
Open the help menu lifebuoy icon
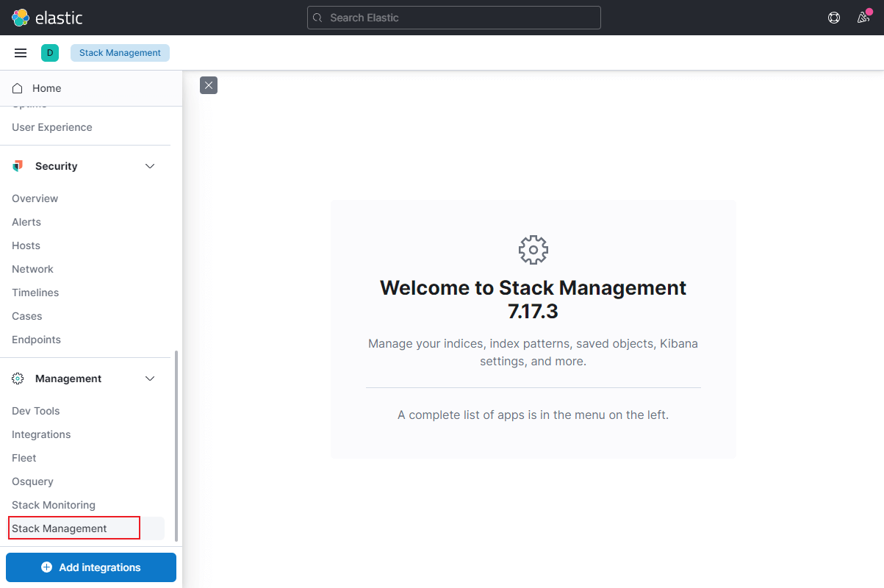click(x=834, y=18)
